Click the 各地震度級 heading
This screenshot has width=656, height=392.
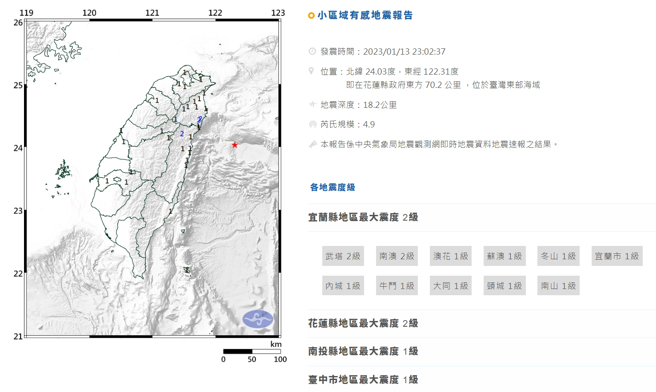point(333,187)
